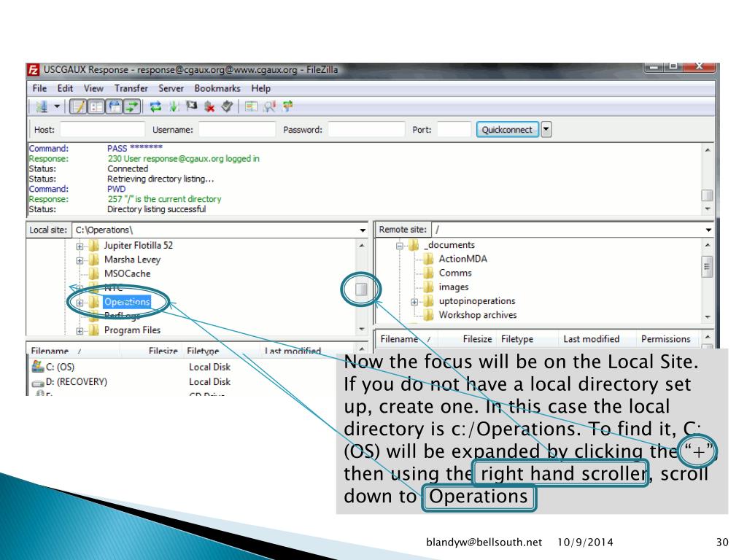Reconnect to last server icon
Viewport: 747px width, 560px height.
(x=227, y=106)
